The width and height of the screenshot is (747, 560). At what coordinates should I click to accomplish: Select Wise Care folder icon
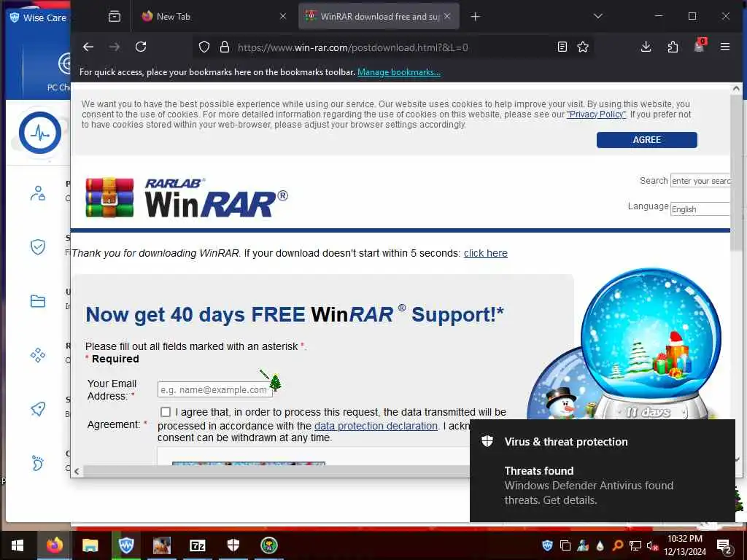[38, 301]
